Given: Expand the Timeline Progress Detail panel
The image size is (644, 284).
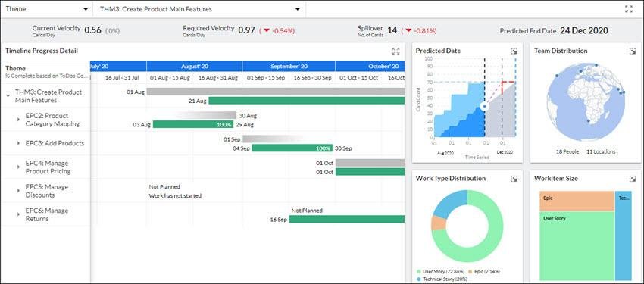Looking at the screenshot, I should click(395, 51).
